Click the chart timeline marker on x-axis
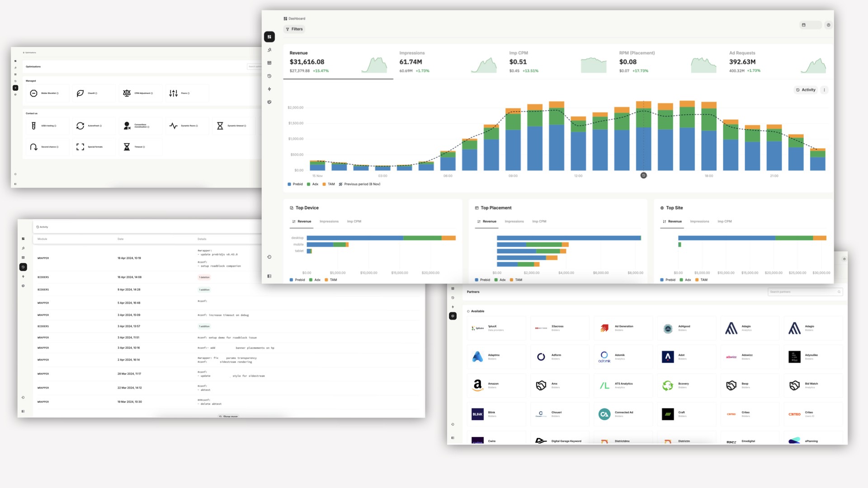The height and width of the screenshot is (488, 868). pos(643,175)
